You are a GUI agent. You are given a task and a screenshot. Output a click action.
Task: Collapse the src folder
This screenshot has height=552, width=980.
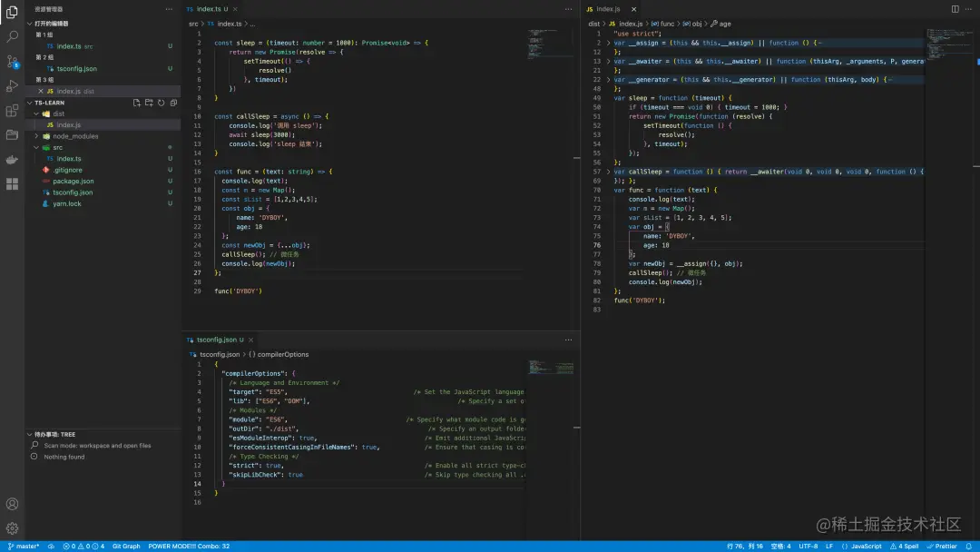36,148
